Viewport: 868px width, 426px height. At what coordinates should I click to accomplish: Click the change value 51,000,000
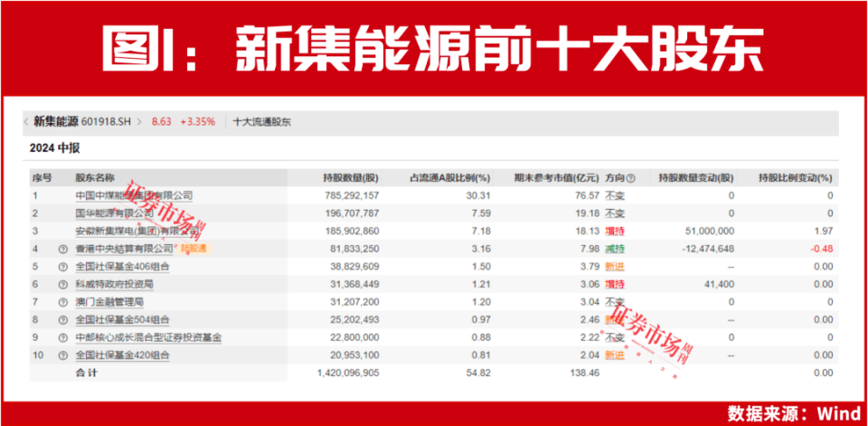pyautogui.click(x=710, y=231)
